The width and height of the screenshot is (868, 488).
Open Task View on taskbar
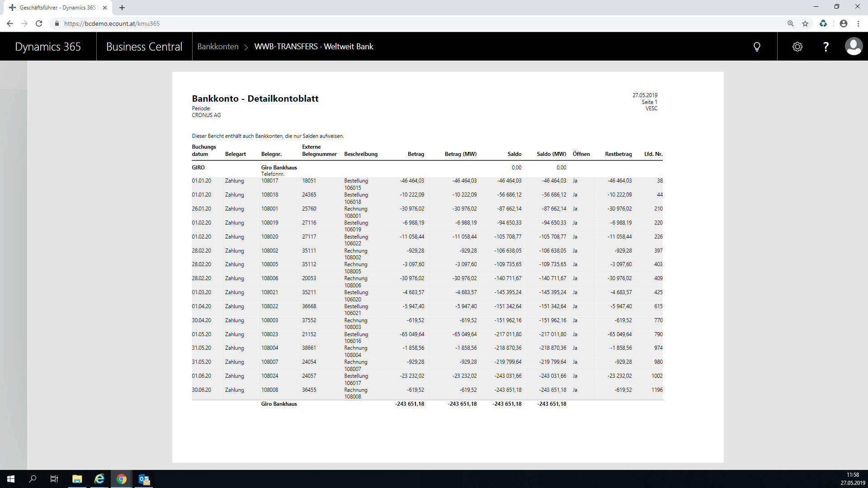pyautogui.click(x=54, y=479)
